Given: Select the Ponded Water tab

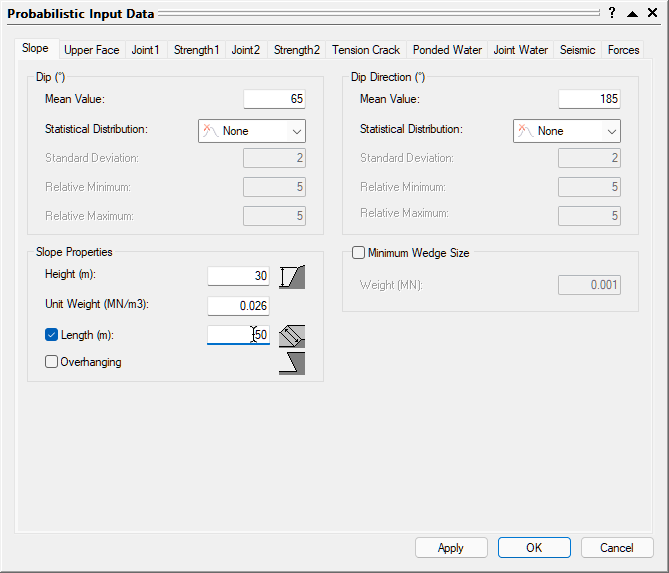Looking at the screenshot, I should tap(447, 50).
